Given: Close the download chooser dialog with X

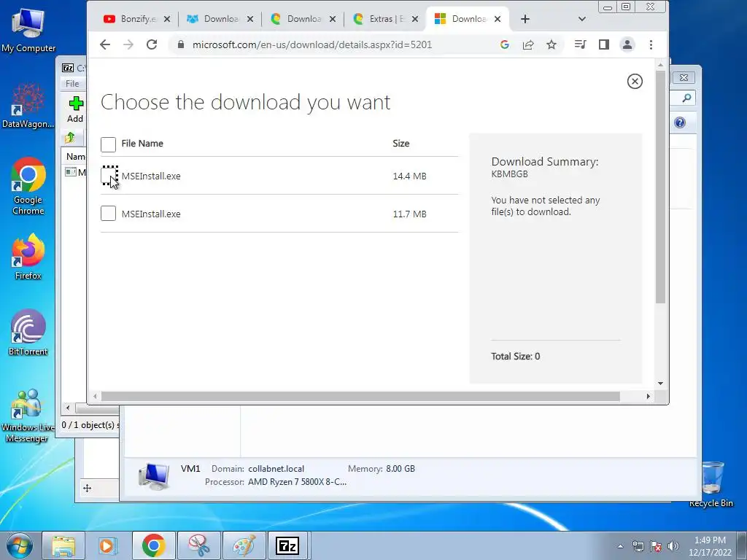Looking at the screenshot, I should pos(635,82).
